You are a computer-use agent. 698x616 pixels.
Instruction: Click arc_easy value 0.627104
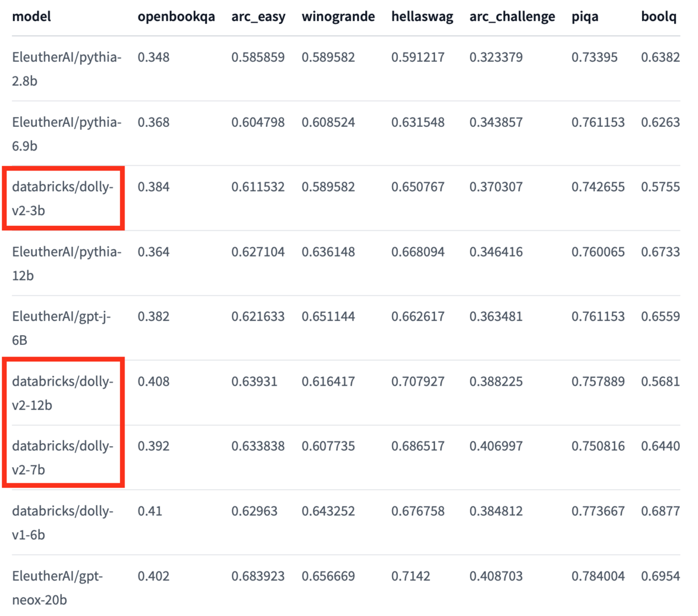pyautogui.click(x=258, y=252)
